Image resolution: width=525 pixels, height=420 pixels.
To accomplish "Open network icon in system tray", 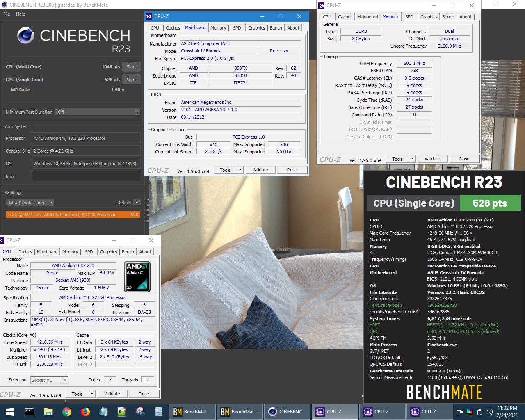I will pos(460,411).
